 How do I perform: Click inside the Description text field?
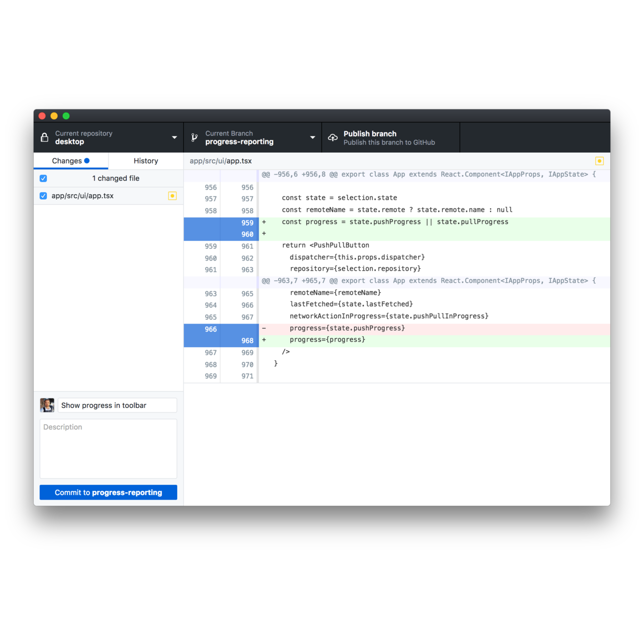[x=108, y=448]
